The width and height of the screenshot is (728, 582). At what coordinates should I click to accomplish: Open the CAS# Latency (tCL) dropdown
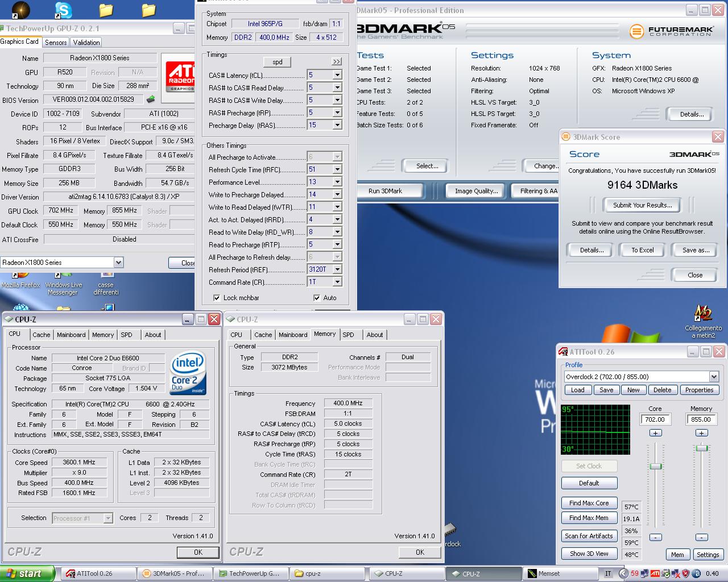pyautogui.click(x=337, y=75)
